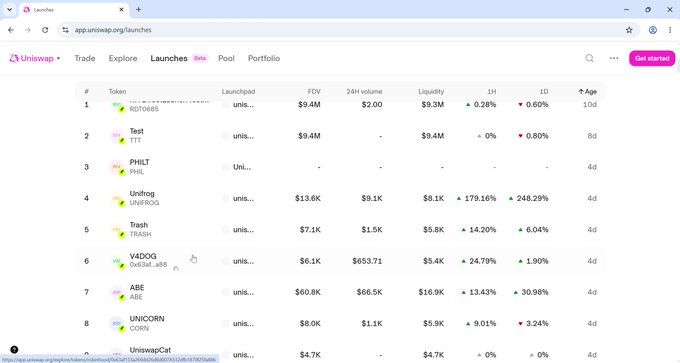The width and height of the screenshot is (680, 363).
Task: Close the Launches browser tab
Action: tap(121, 10)
